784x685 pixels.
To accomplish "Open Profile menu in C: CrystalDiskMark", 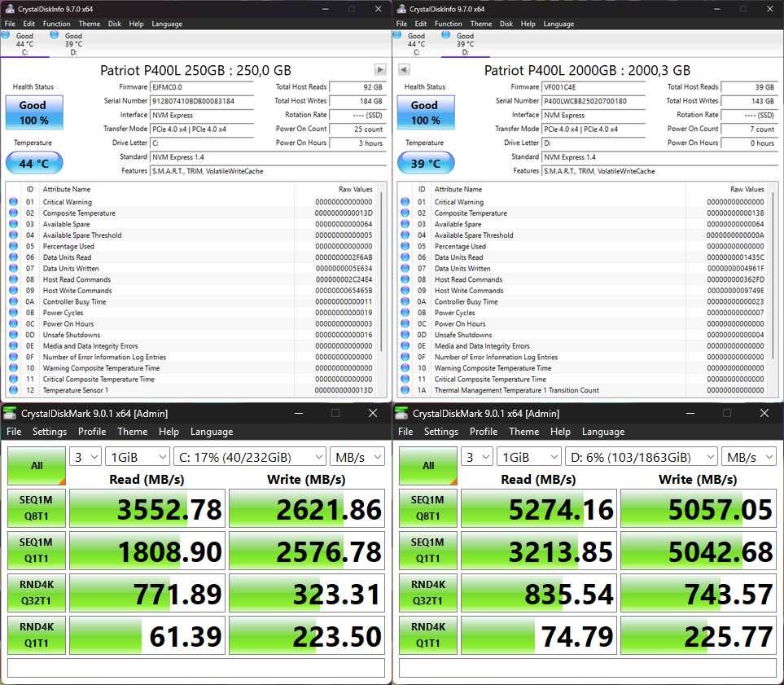I will point(92,432).
